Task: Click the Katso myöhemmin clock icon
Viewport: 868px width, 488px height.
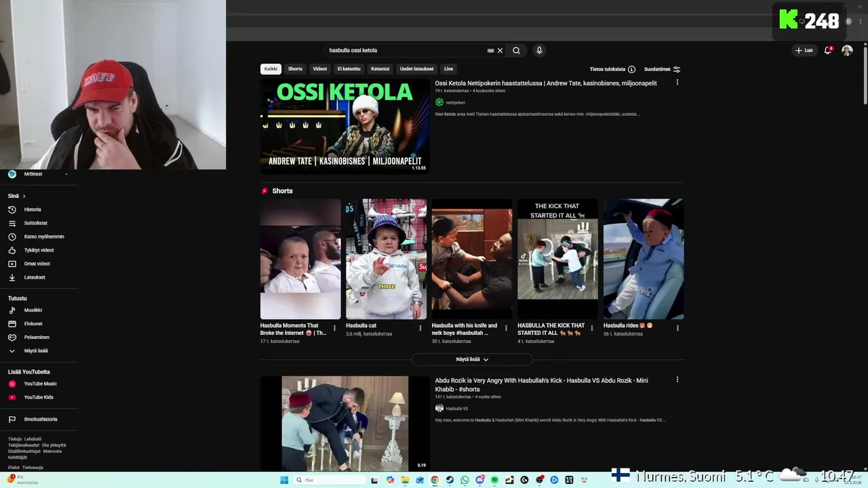Action: coord(12,237)
